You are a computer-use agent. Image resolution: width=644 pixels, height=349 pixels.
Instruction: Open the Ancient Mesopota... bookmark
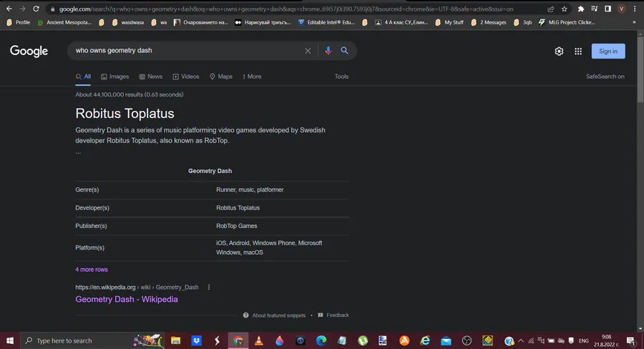pyautogui.click(x=64, y=22)
